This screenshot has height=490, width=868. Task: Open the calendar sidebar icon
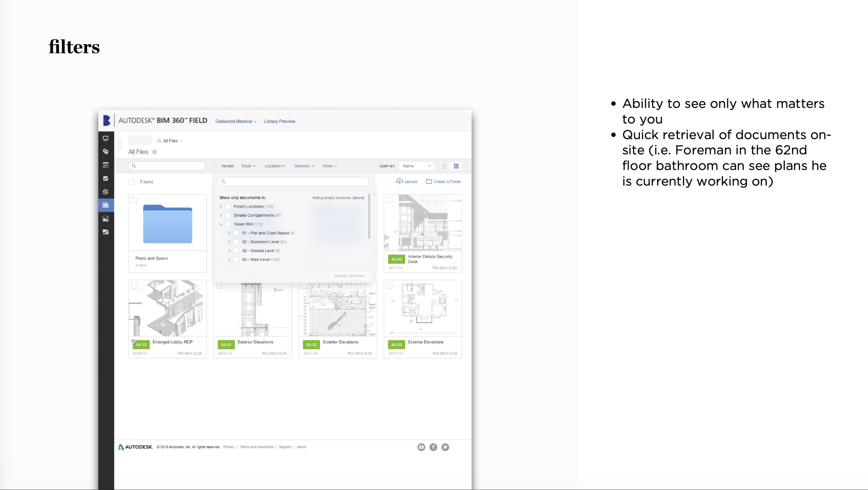[x=106, y=165]
